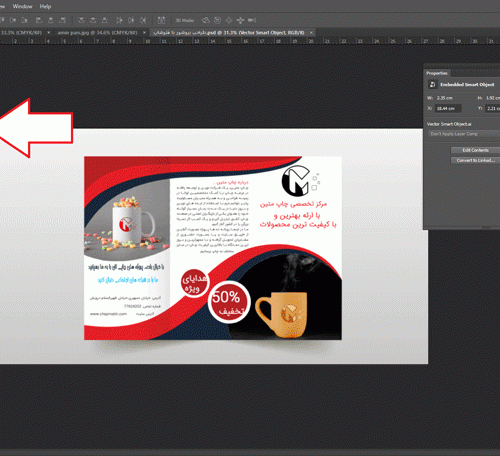The width and height of the screenshot is (500, 456).
Task: Open the Don't Apply Layer Comp dropdown
Action: point(464,134)
